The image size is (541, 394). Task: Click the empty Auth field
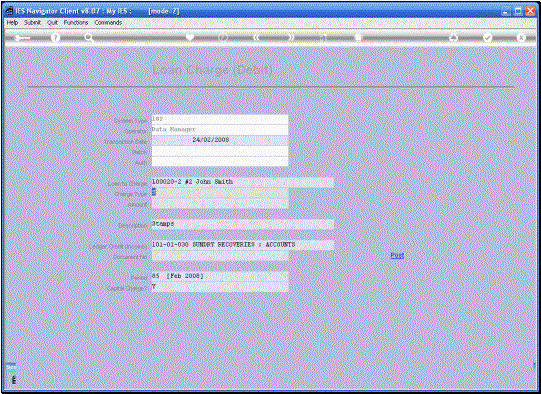pyautogui.click(x=220, y=161)
